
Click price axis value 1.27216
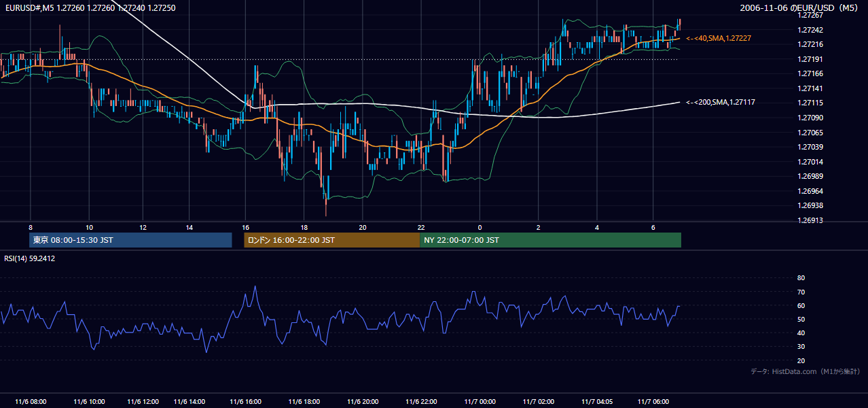coord(812,44)
